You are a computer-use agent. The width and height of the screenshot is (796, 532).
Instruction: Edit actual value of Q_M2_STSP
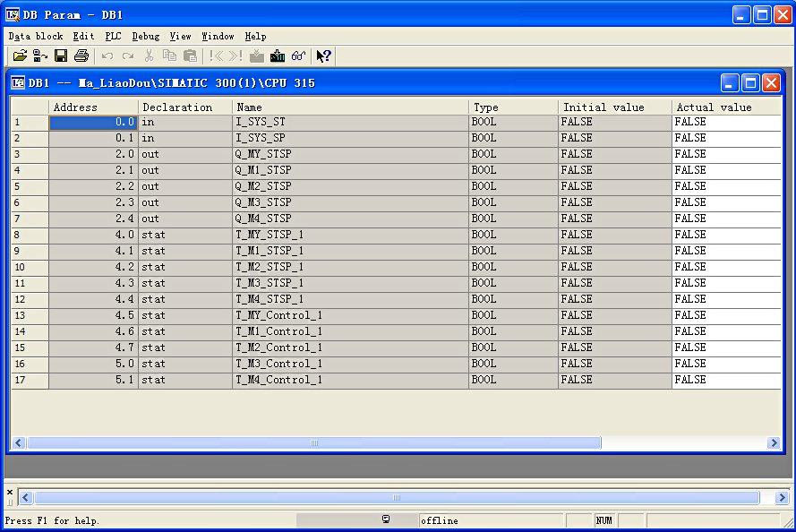coord(726,187)
